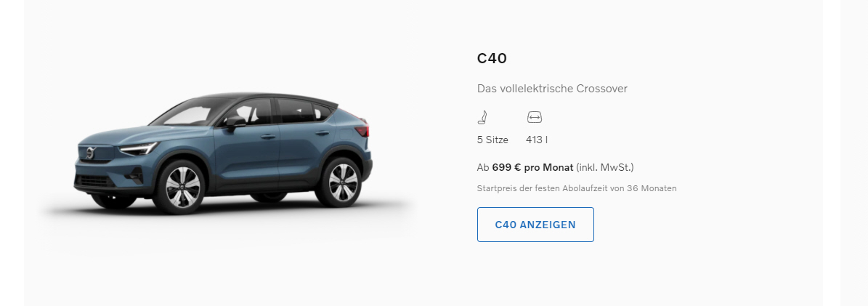The image size is (868, 306).
Task: Select the blue C40 car image
Action: [x=223, y=153]
